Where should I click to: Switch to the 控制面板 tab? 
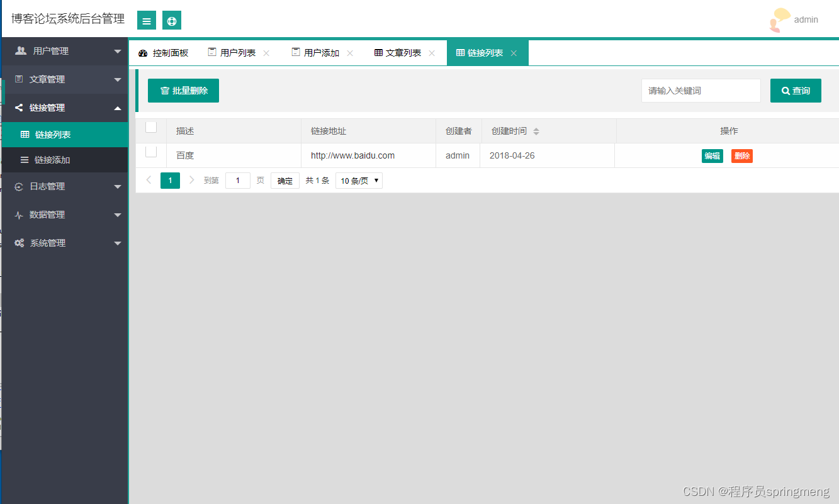(x=164, y=53)
